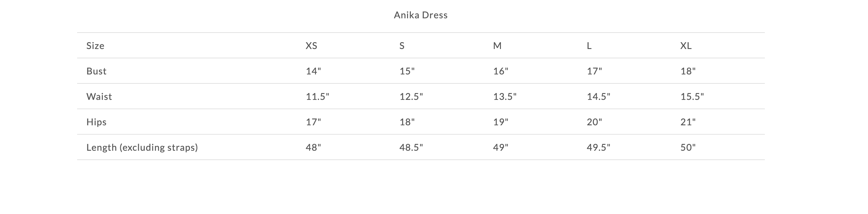Click the L length value 49.5"
The width and height of the screenshot is (868, 214).
[x=598, y=148]
